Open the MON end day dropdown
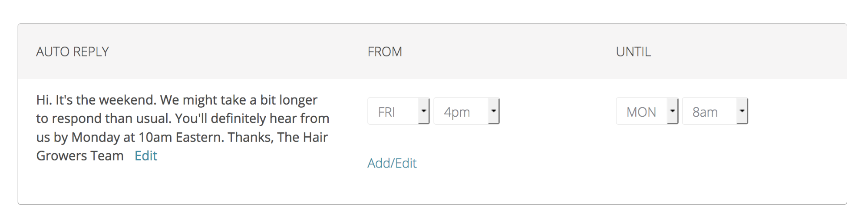This screenshot has height=220, width=868. (647, 112)
